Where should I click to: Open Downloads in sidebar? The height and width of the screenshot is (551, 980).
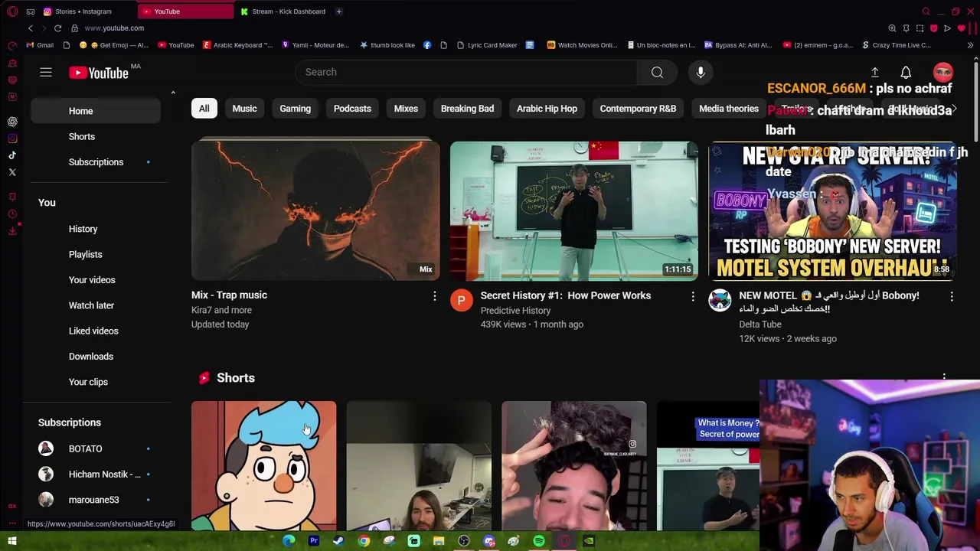(x=96, y=357)
